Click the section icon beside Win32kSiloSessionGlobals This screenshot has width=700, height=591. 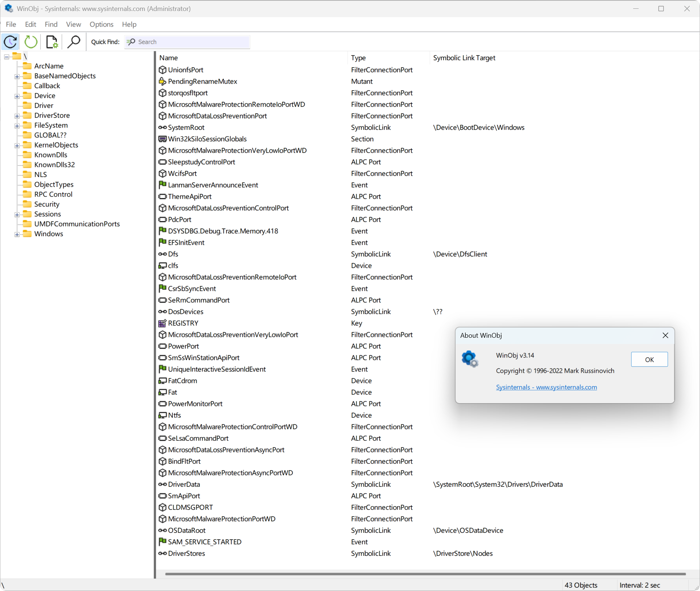pyautogui.click(x=163, y=139)
